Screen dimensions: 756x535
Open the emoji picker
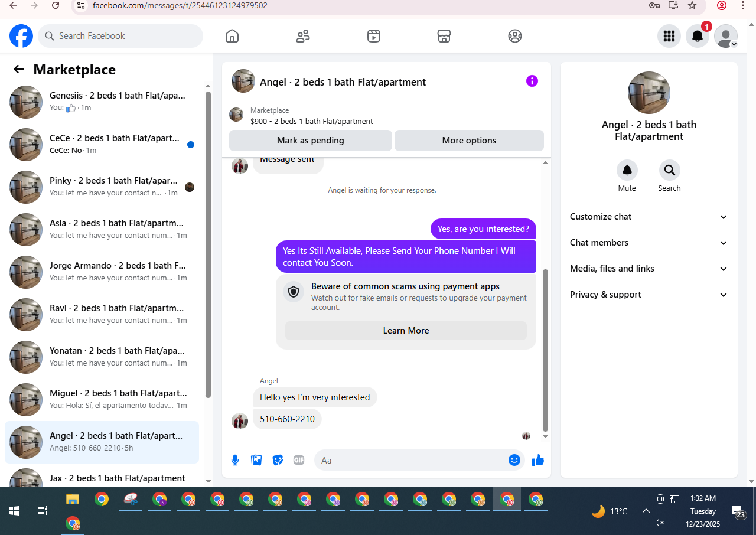click(x=514, y=460)
